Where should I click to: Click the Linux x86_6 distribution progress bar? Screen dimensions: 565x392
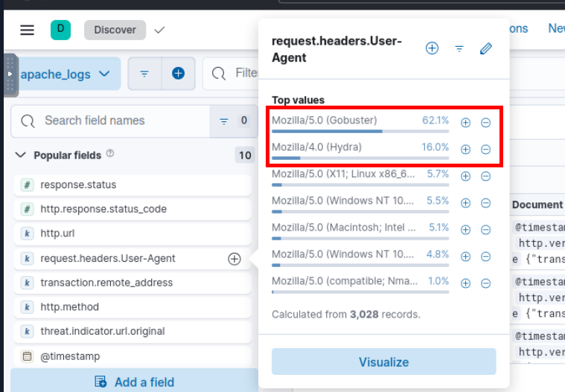[360, 185]
